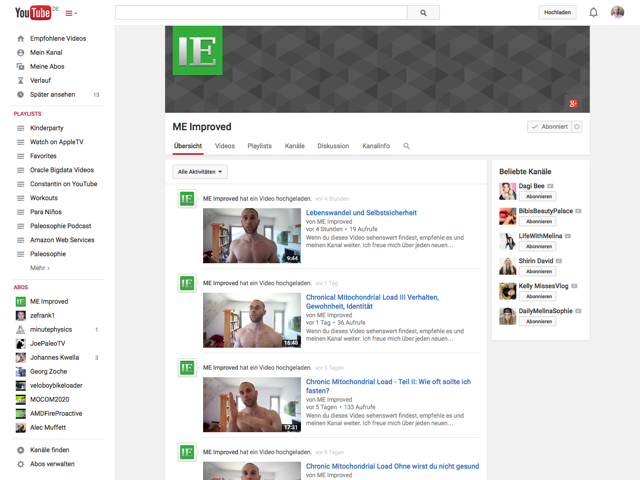Viewport: 640px width, 480px height.
Task: Switch to the Diskussion tab
Action: [x=333, y=146]
